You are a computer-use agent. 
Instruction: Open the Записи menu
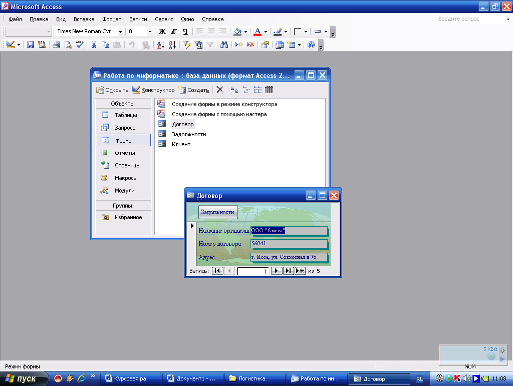coord(138,19)
